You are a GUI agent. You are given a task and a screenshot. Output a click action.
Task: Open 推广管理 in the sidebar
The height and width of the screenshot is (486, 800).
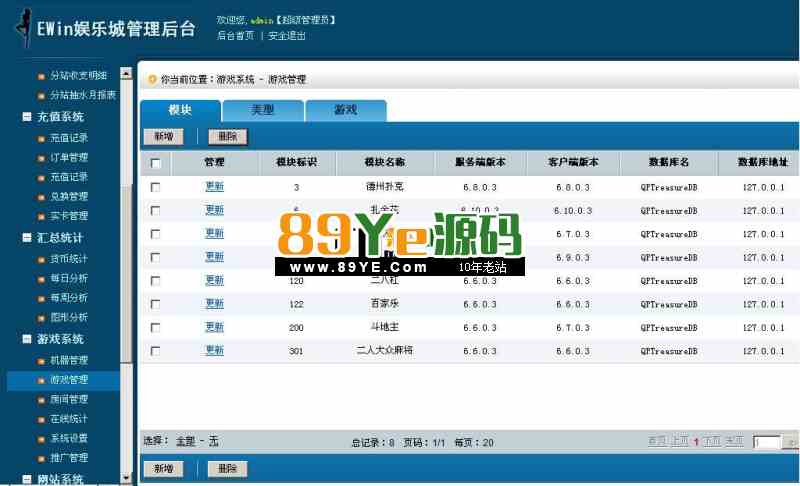click(x=69, y=457)
